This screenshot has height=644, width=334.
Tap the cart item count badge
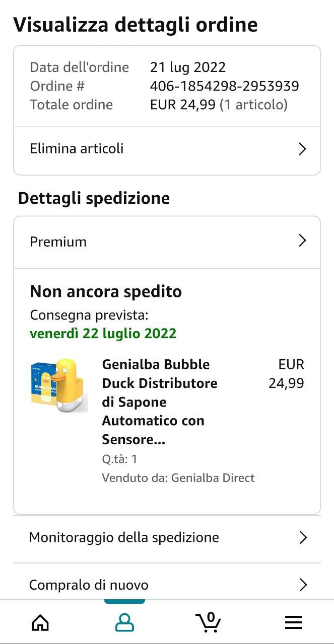211,617
